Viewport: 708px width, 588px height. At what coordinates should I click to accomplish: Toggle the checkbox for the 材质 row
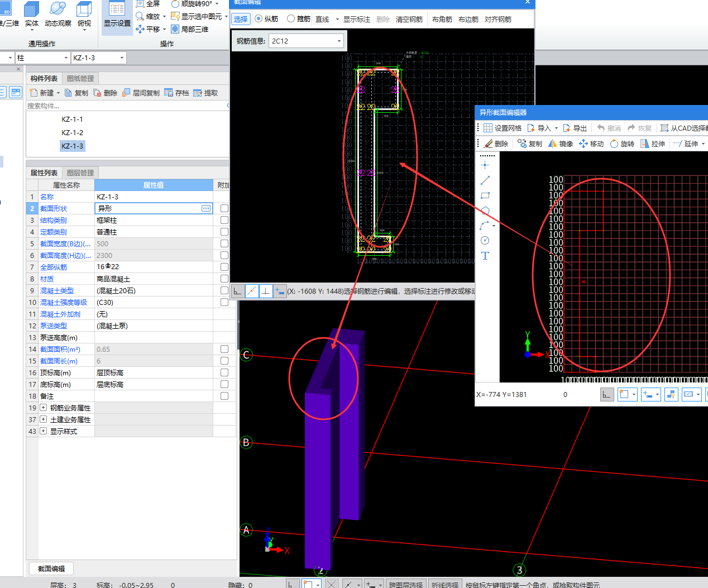click(x=224, y=279)
